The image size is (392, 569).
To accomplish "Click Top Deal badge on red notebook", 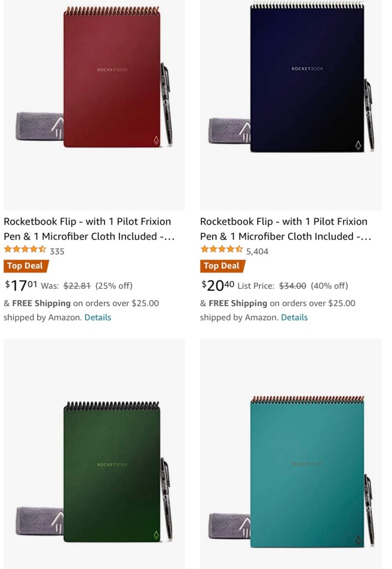I will coord(26,266).
